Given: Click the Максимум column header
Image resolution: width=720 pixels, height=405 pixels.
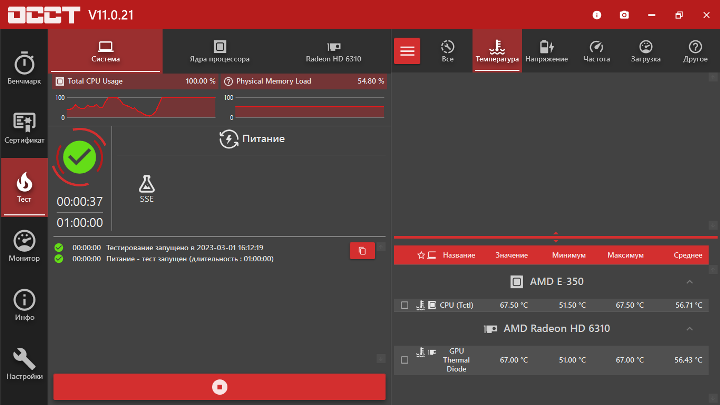Looking at the screenshot, I should tap(625, 255).
